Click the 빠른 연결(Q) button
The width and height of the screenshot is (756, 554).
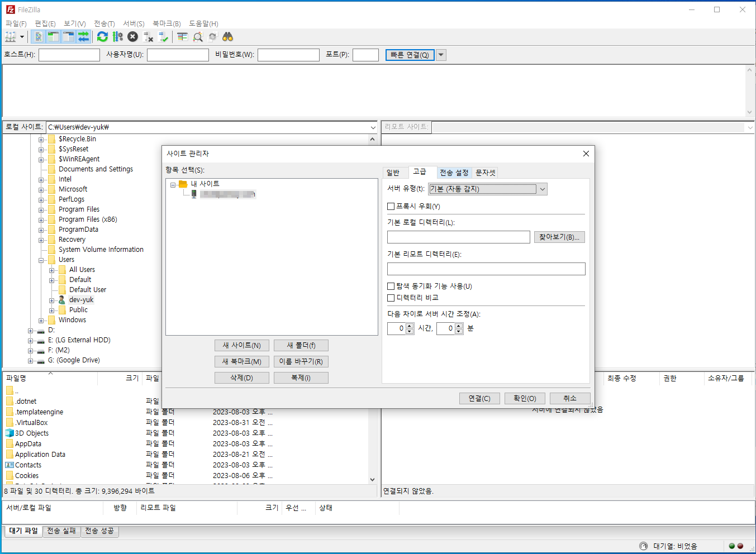(410, 55)
